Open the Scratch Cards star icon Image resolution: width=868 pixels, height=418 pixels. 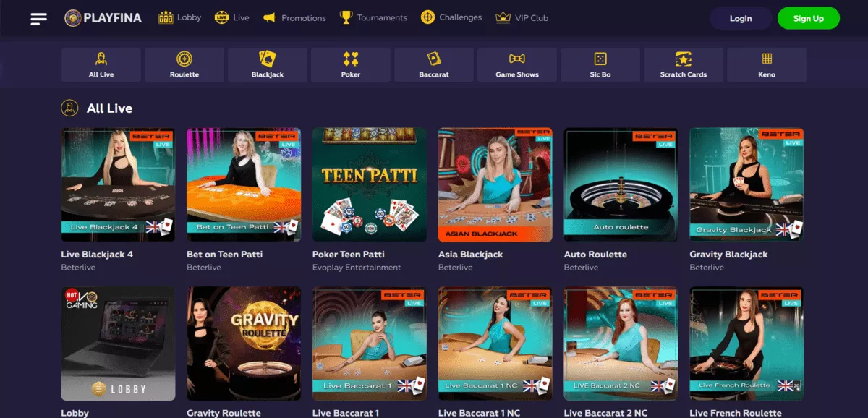(x=684, y=59)
